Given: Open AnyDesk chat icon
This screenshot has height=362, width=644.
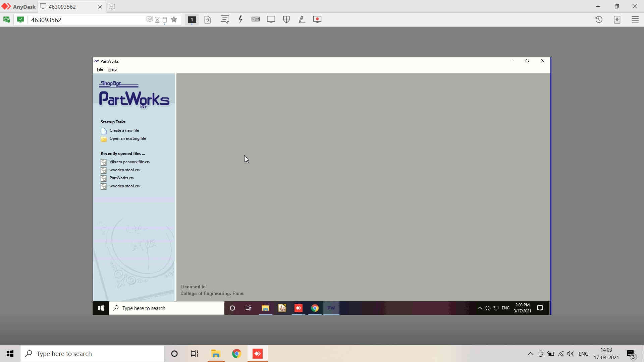Looking at the screenshot, I should click(225, 19).
